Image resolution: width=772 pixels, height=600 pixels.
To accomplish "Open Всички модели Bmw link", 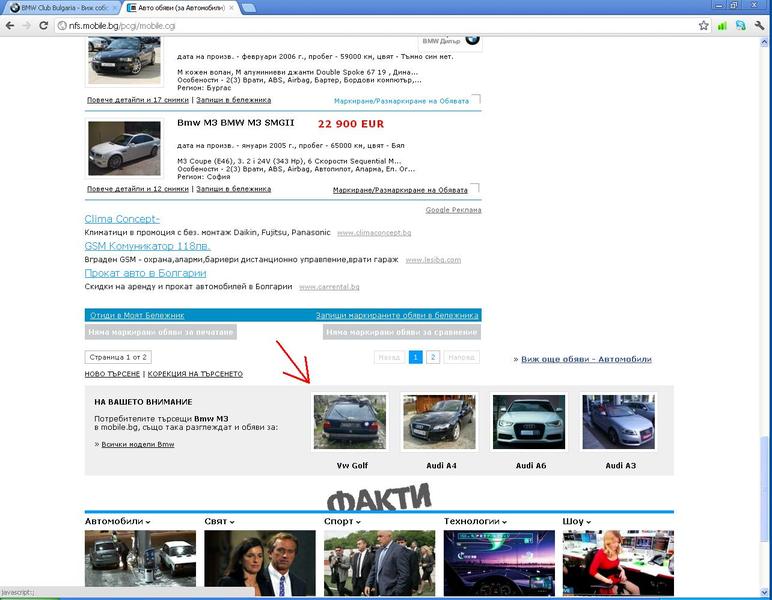I will tap(138, 444).
